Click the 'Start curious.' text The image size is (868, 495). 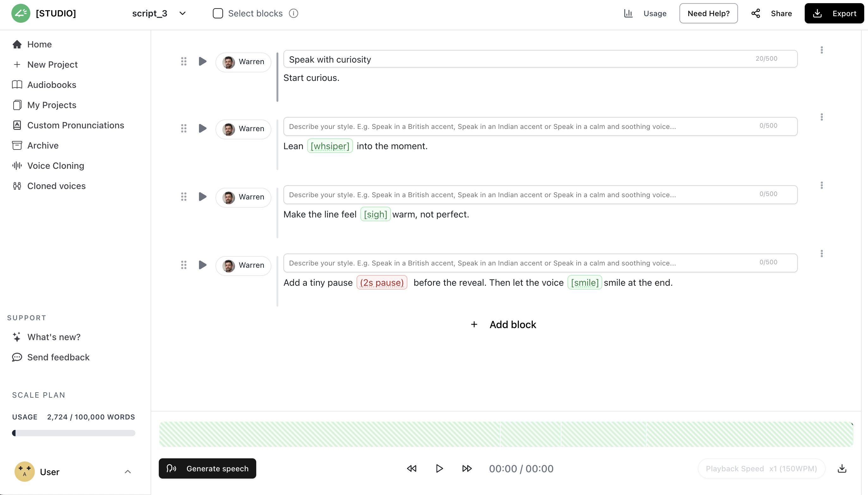(311, 78)
